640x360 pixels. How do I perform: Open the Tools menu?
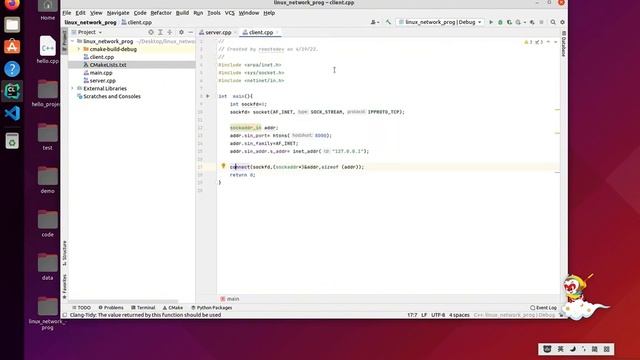point(214,13)
